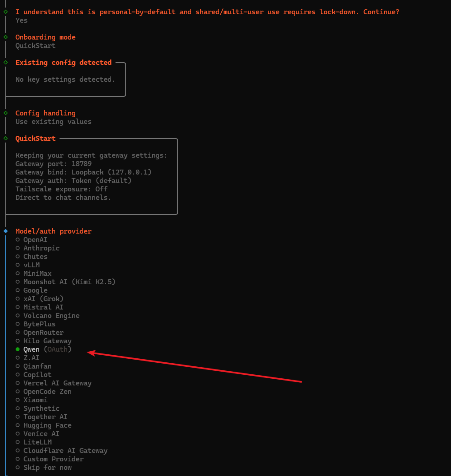
Task: Choose Anthropic as model provider
Action: click(38, 248)
